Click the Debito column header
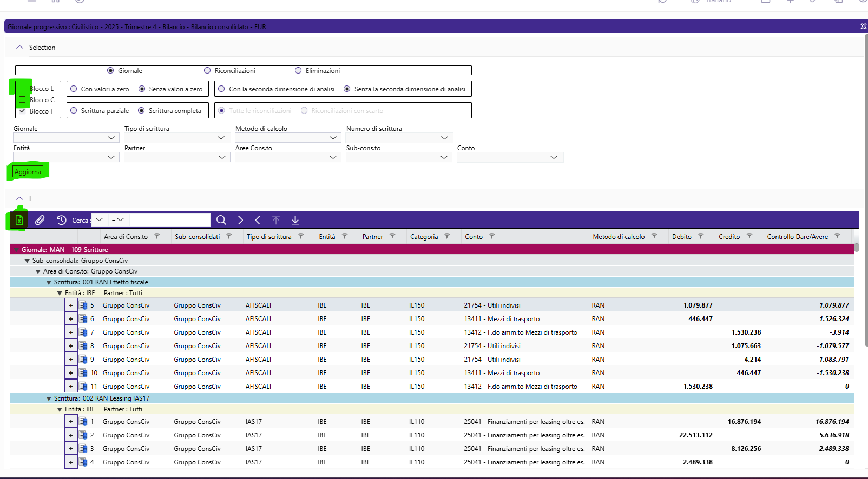This screenshot has height=479, width=868. point(681,236)
